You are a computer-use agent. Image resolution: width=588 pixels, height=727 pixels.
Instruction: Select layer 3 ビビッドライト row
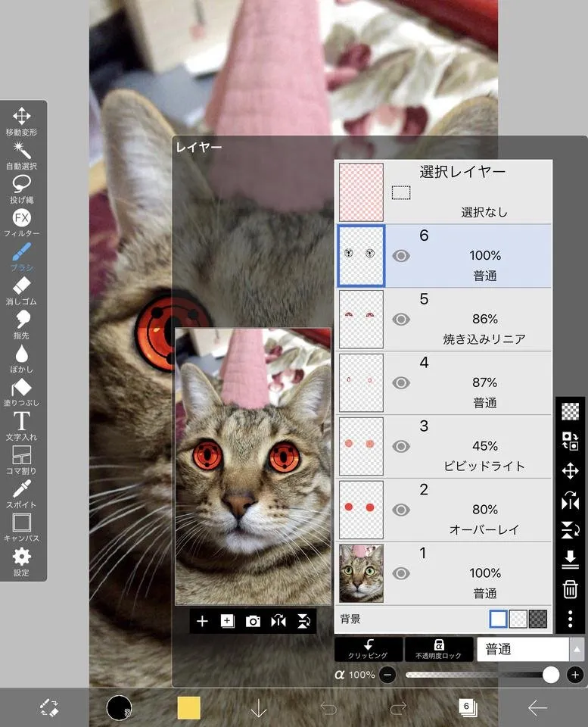(443, 447)
